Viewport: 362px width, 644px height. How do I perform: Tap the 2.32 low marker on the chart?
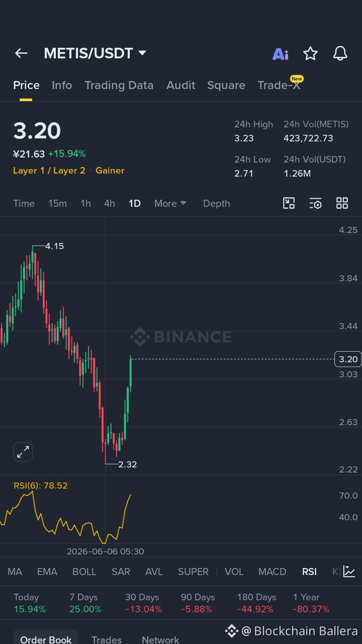(x=127, y=464)
